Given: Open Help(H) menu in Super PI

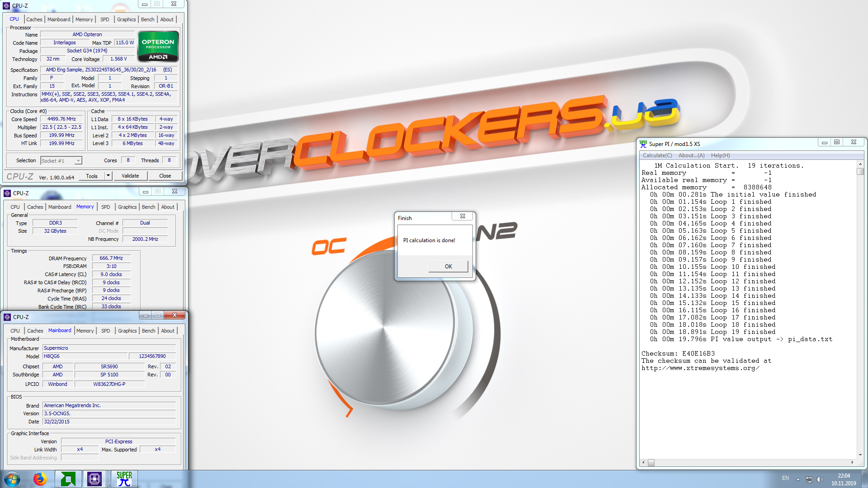Looking at the screenshot, I should [720, 155].
